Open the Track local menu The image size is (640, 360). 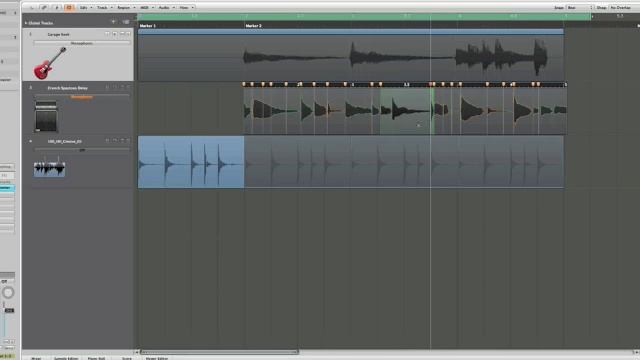pos(104,7)
